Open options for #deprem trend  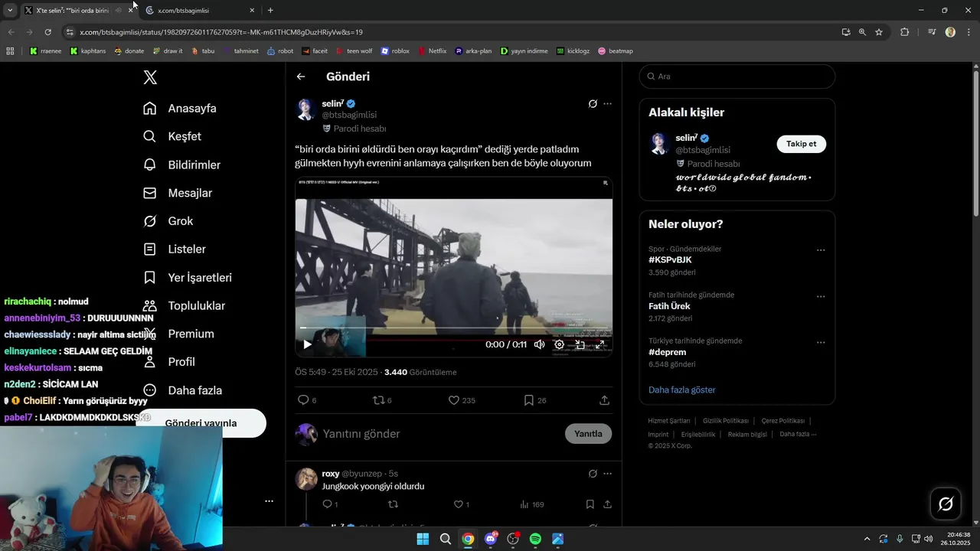(x=821, y=342)
